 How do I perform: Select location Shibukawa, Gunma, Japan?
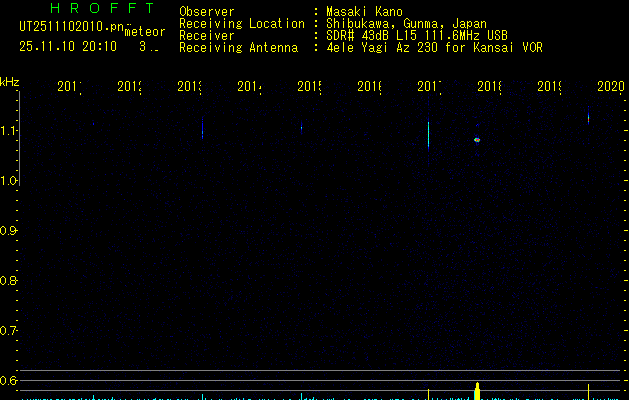(406, 24)
